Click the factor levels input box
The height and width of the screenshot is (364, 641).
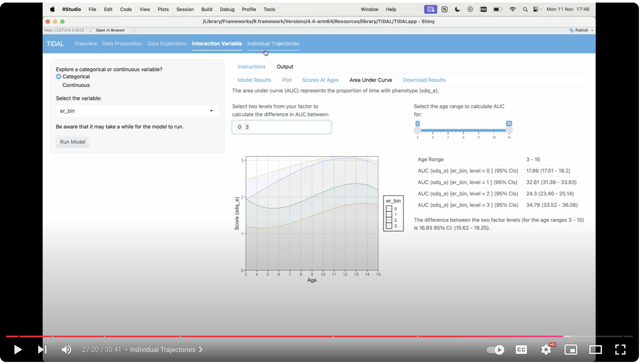pyautogui.click(x=281, y=127)
